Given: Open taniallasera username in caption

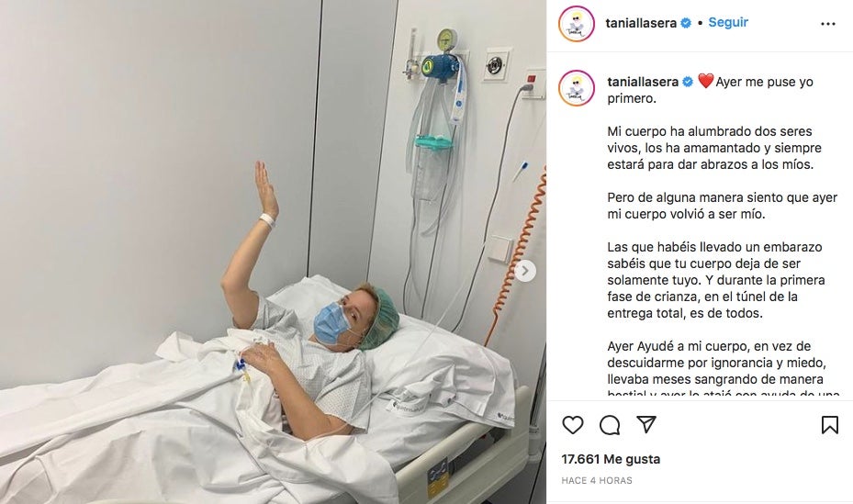Looking at the screenshot, I should coord(643,82).
